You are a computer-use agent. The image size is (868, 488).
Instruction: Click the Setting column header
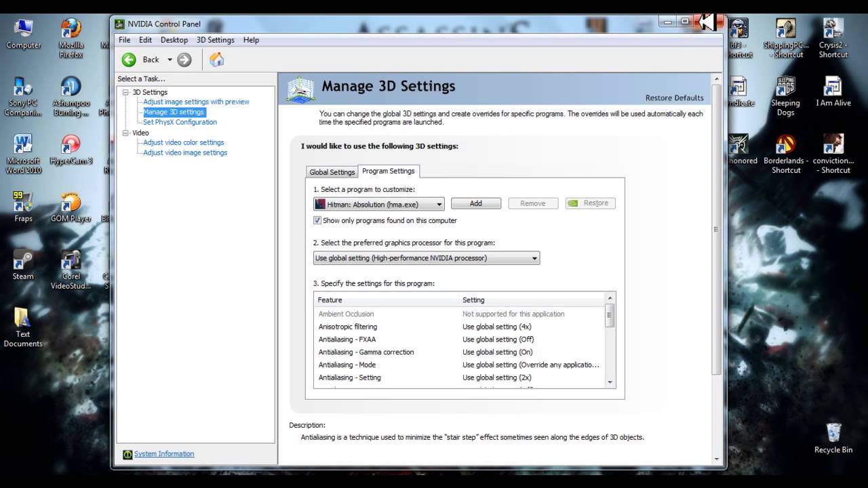tap(532, 300)
